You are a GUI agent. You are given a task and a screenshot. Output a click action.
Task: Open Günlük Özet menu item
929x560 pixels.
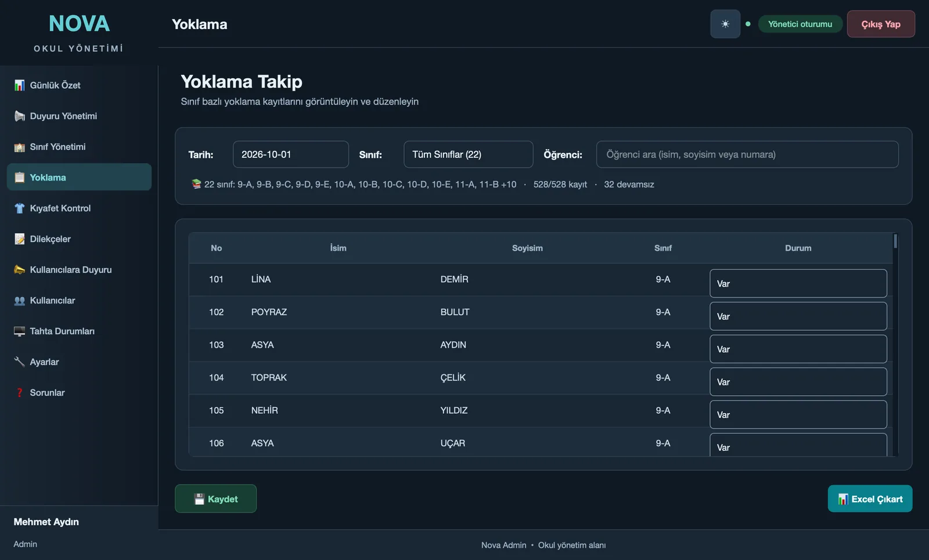tap(79, 85)
